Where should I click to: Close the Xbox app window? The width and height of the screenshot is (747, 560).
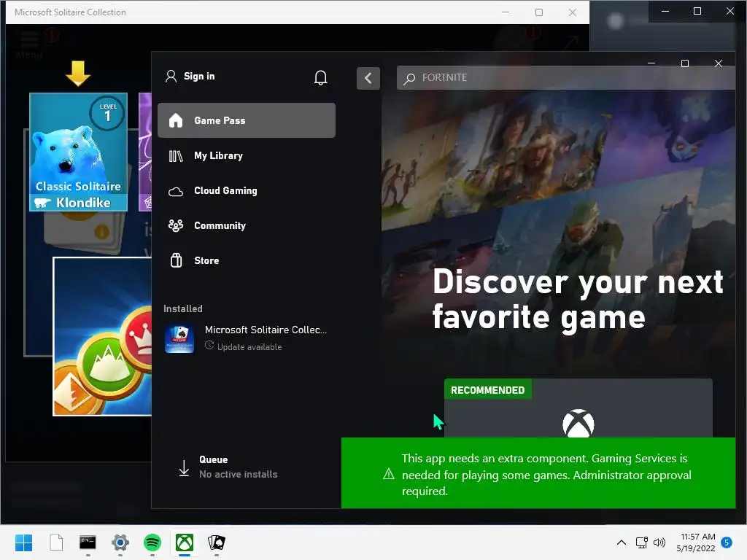[719, 63]
